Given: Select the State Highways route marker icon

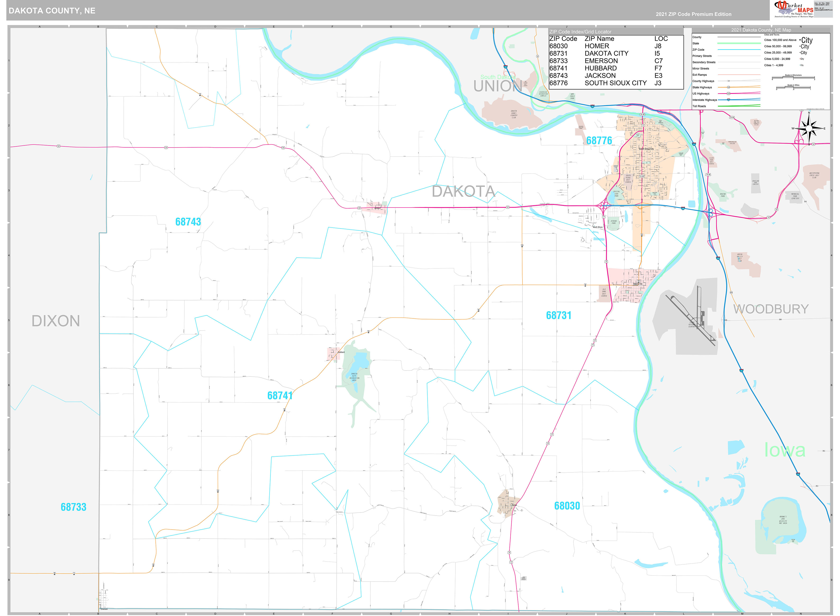Looking at the screenshot, I should (729, 87).
